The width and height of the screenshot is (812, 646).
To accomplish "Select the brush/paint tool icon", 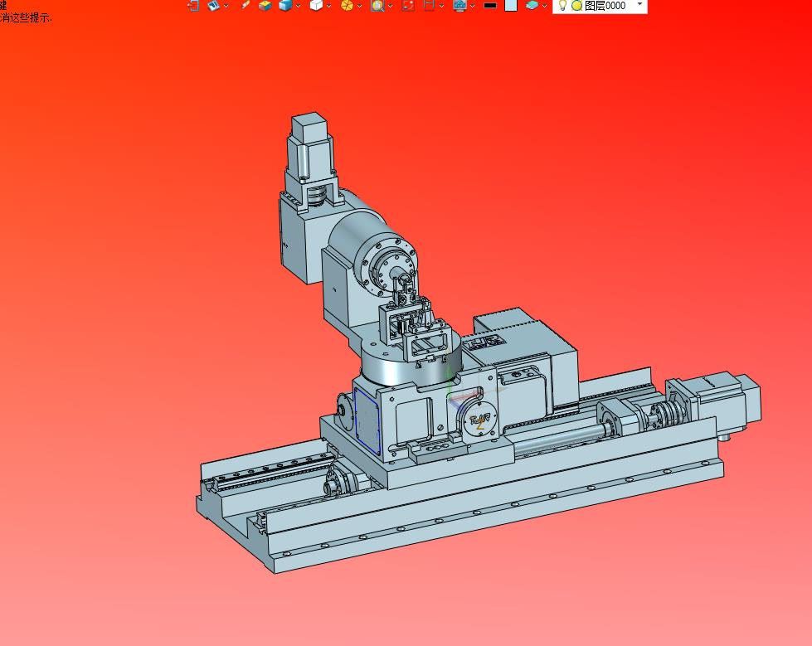I will 245,5.
